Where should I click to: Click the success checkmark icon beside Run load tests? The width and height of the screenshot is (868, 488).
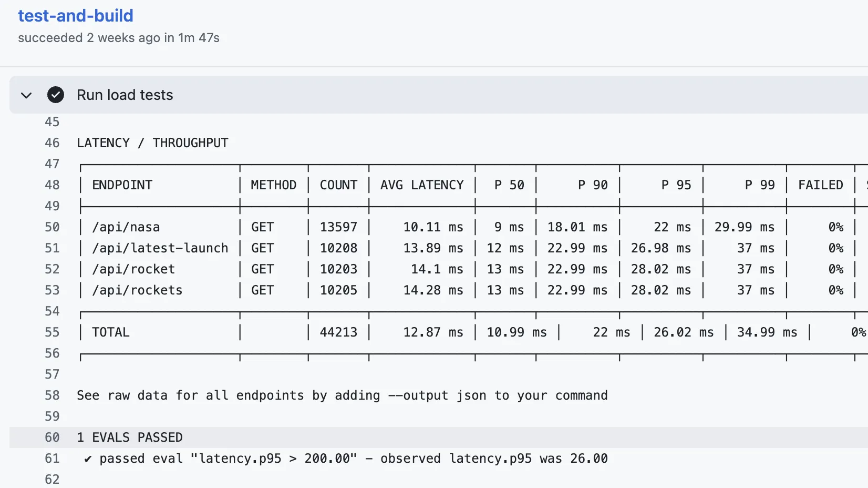coord(56,95)
